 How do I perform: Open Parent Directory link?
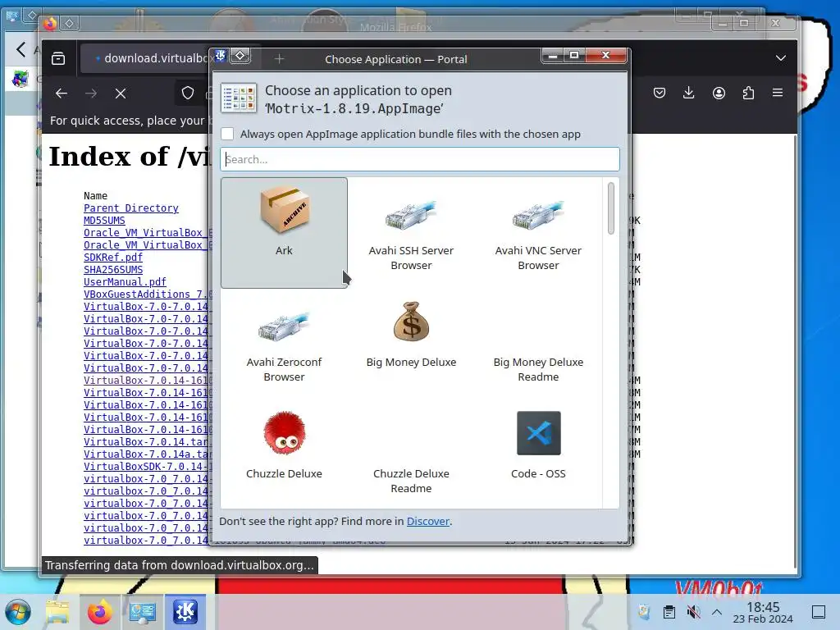click(131, 208)
